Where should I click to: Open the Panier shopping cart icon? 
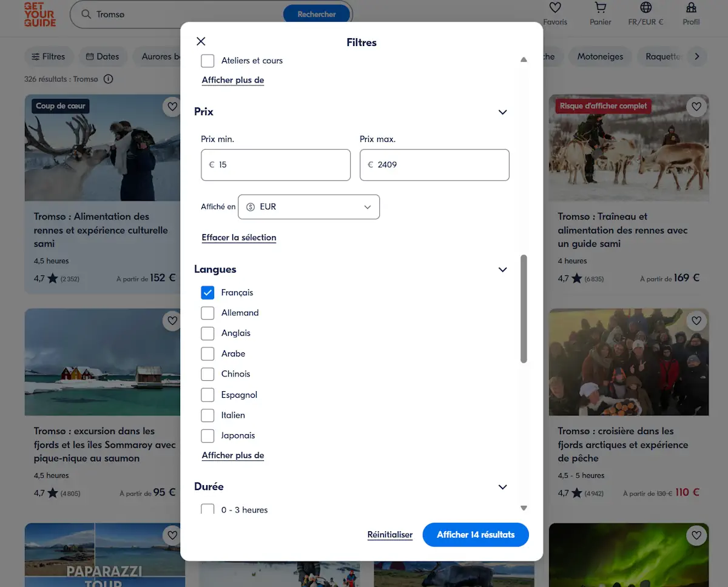point(600,7)
